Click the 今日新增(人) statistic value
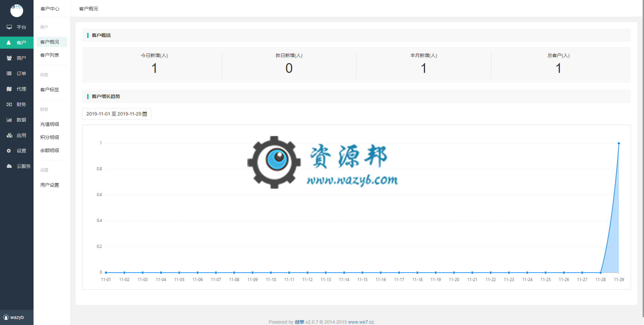The image size is (644, 325). coord(154,68)
